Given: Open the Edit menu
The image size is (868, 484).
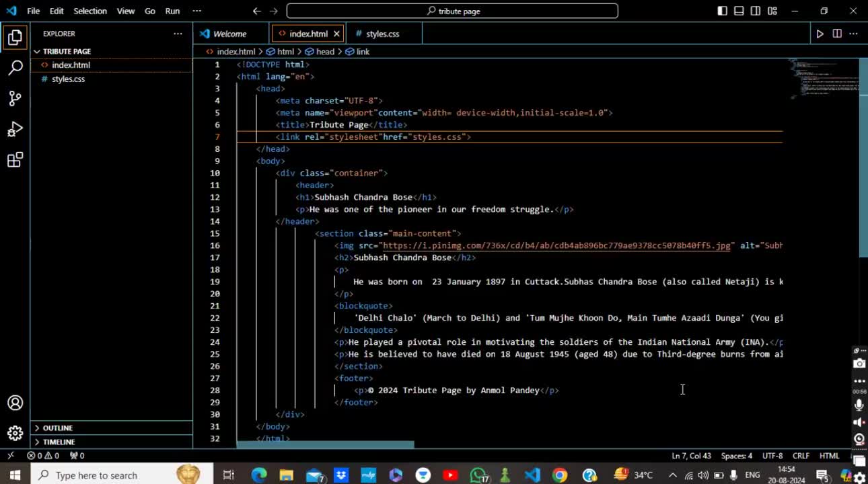Looking at the screenshot, I should (57, 11).
